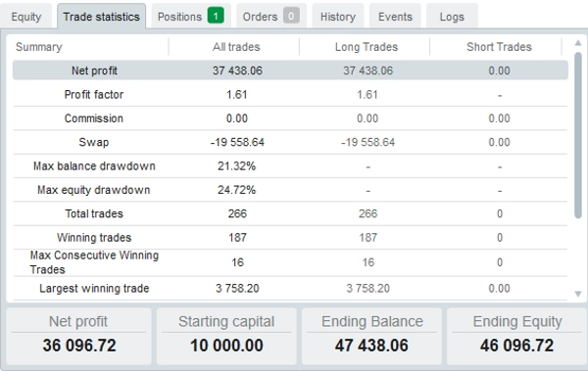Image resolution: width=588 pixels, height=371 pixels.
Task: Select the Trade statistics tab
Action: [101, 17]
